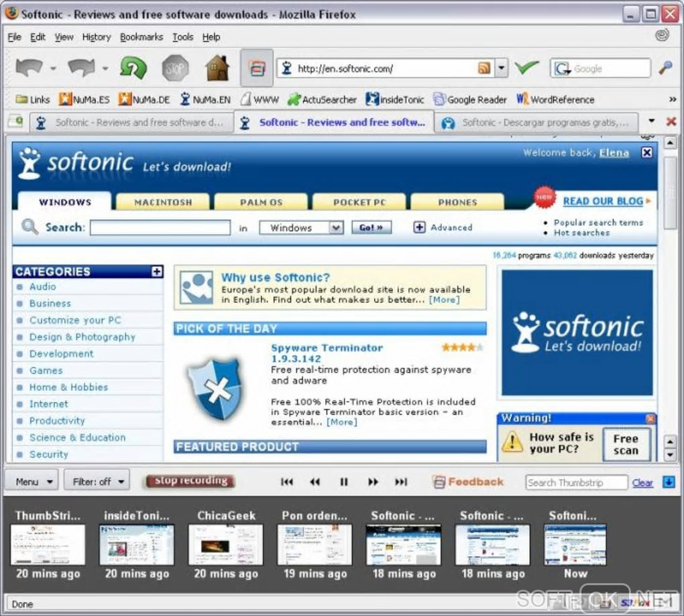Open the Back button history dropdown
The width and height of the screenshot is (684, 616).
53,68
